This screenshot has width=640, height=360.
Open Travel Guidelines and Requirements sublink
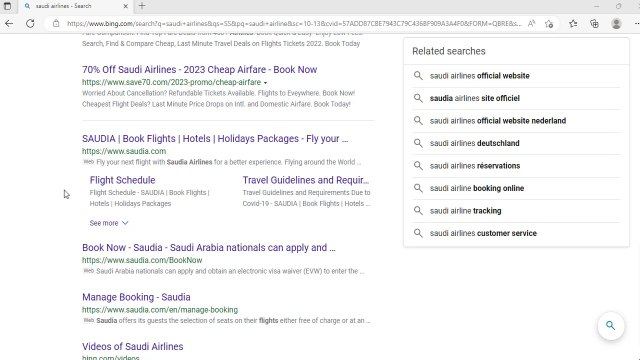coord(306,180)
